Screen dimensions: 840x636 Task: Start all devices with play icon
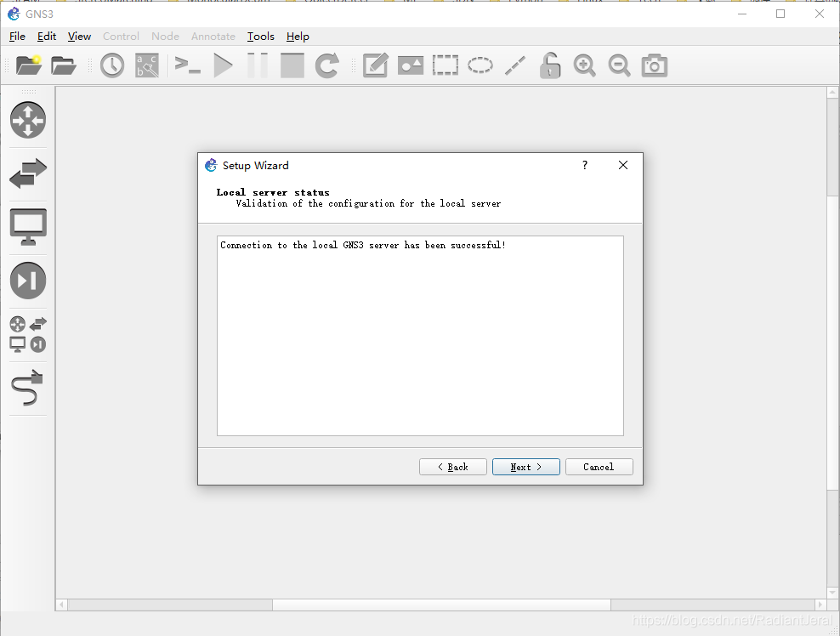click(223, 65)
